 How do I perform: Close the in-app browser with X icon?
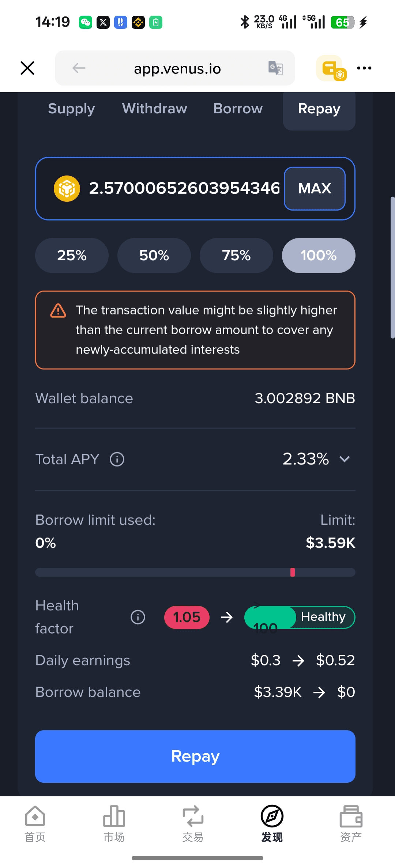tap(27, 68)
